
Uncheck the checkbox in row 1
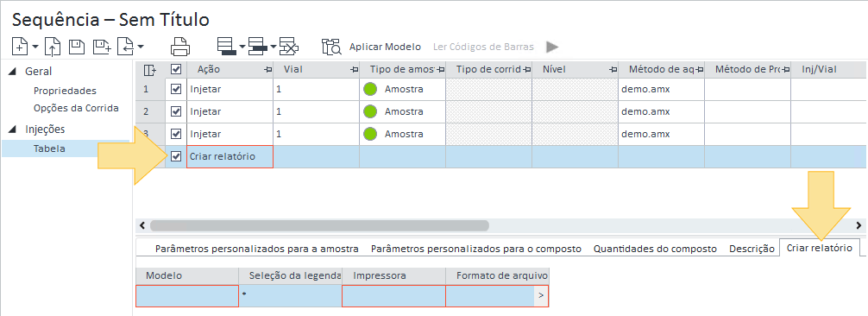[176, 89]
